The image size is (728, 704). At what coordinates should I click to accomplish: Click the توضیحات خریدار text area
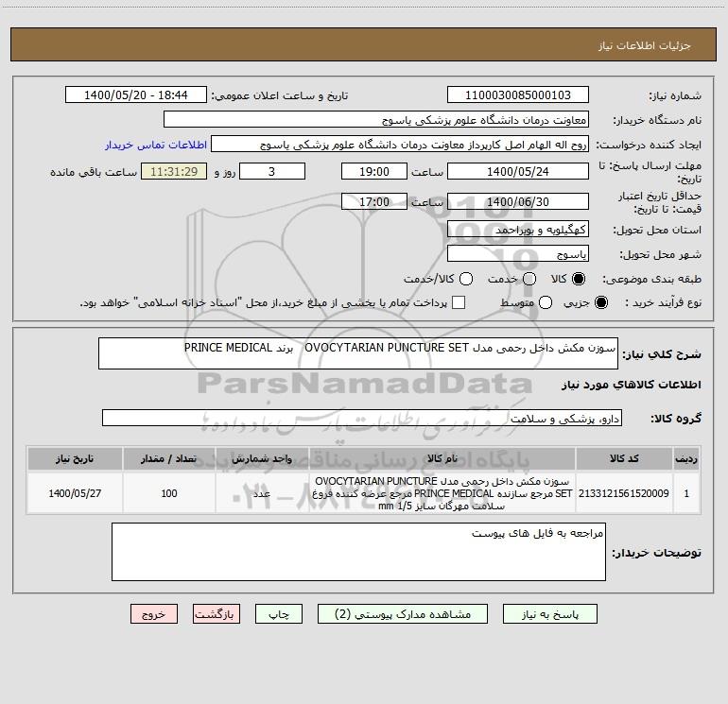click(x=358, y=552)
